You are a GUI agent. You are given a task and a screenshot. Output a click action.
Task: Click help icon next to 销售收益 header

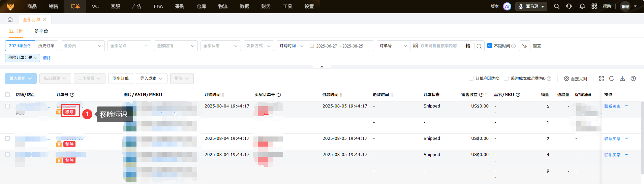point(481,95)
